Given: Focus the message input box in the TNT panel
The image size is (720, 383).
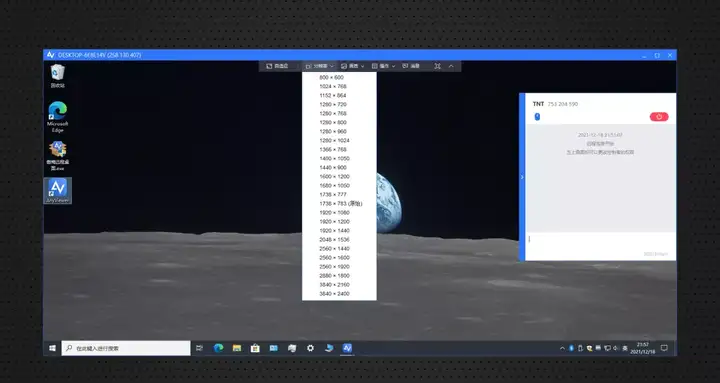Looking at the screenshot, I should (600, 246).
